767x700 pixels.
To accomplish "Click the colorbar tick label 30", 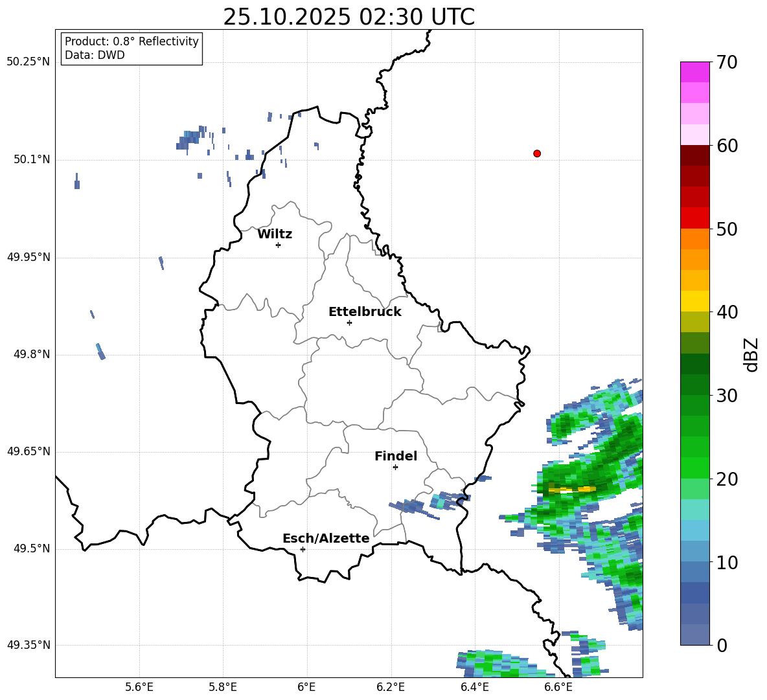I will tap(727, 396).
